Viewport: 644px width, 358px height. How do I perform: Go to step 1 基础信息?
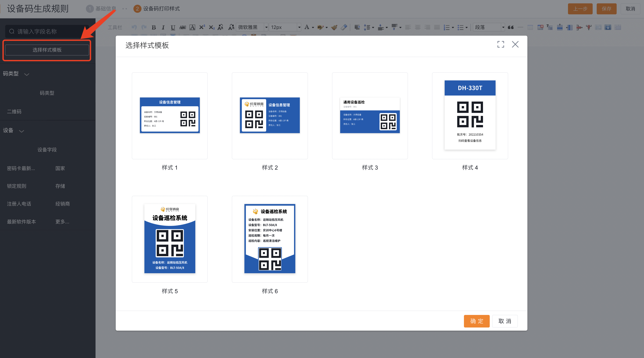tap(101, 9)
